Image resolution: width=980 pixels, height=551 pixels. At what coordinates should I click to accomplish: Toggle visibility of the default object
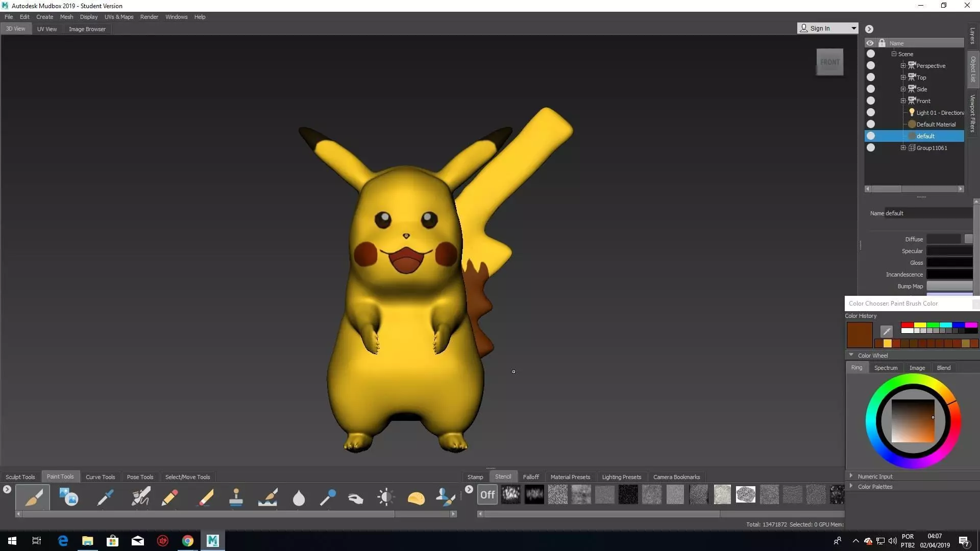(x=871, y=136)
